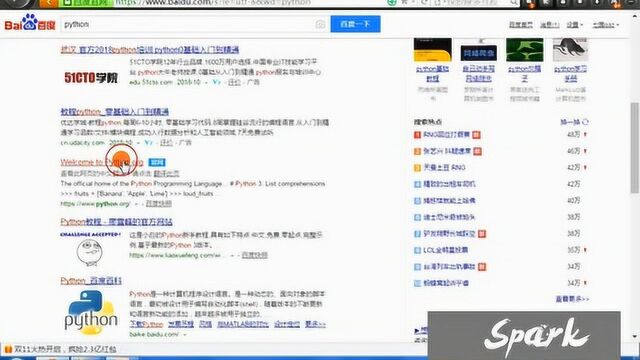The width and height of the screenshot is (640, 360).
Task: Click the 双11火热开启 status bar notice
Action: [61, 349]
